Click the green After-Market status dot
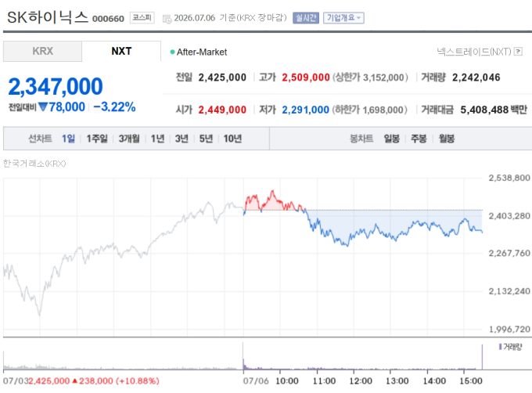Viewport: 532px width, 393px height. tap(172, 52)
